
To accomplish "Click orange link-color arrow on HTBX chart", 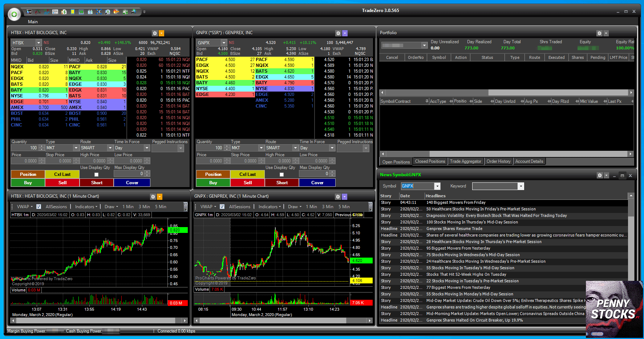I will click(160, 197).
